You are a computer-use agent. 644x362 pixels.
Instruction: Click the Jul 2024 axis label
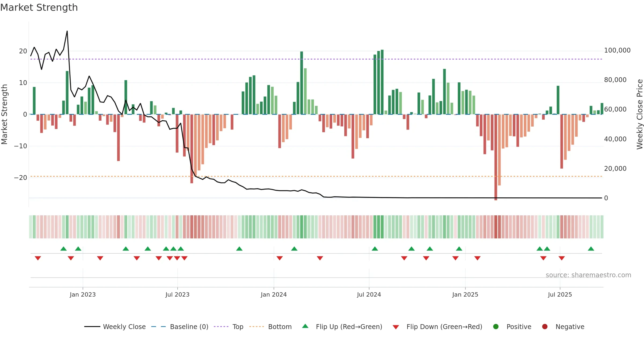point(369,294)
